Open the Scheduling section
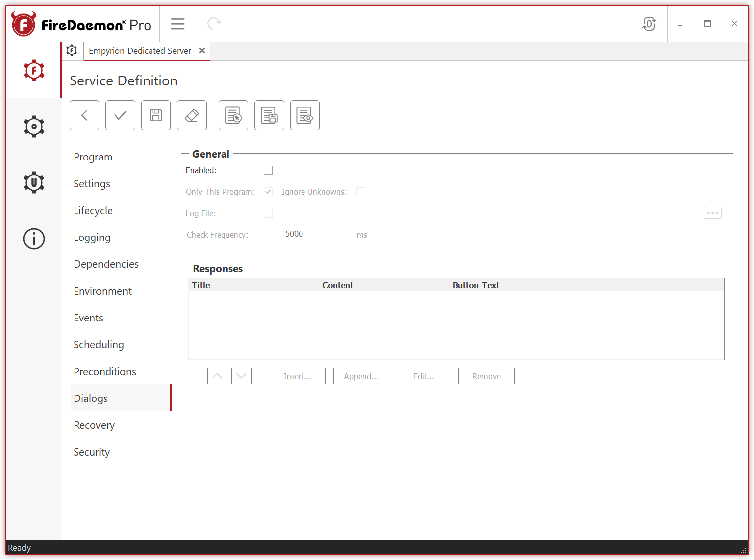This screenshot has height=560, width=754. click(121, 345)
